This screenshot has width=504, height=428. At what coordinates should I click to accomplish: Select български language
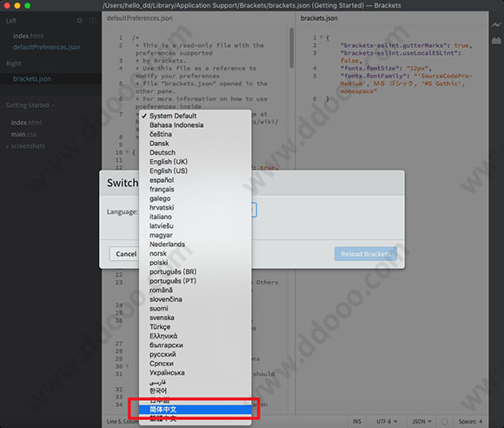[196, 345]
